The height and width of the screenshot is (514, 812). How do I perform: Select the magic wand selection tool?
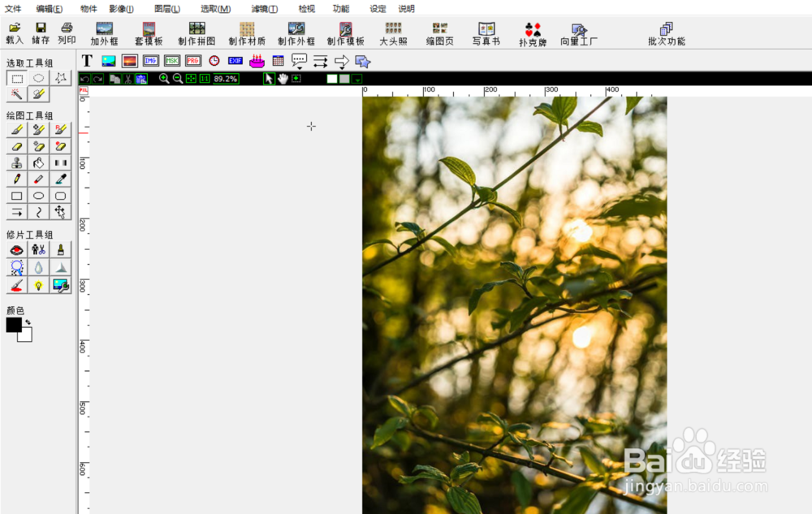17,94
